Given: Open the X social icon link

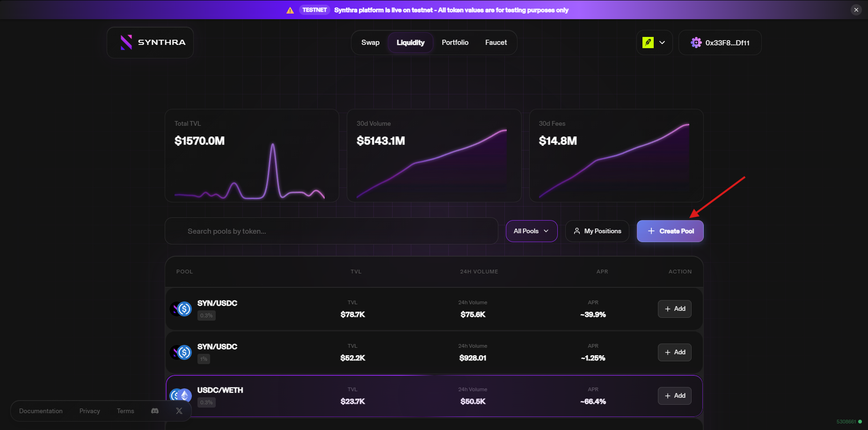Looking at the screenshot, I should 179,411.
